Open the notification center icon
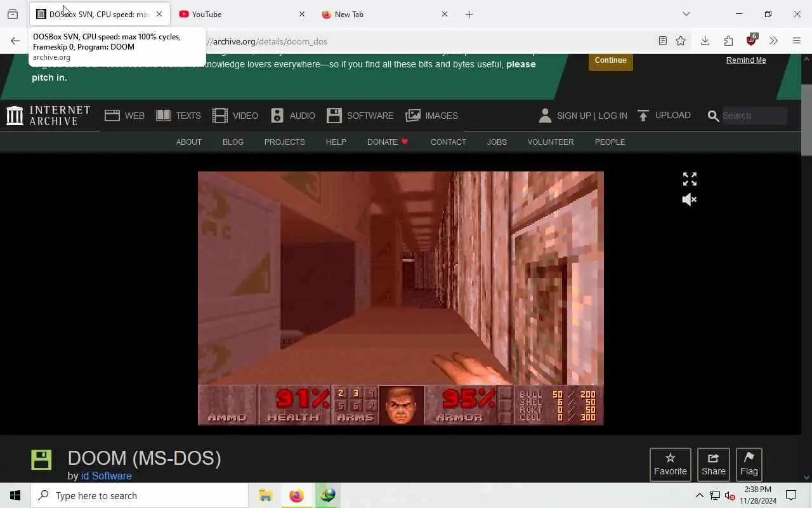 791,495
